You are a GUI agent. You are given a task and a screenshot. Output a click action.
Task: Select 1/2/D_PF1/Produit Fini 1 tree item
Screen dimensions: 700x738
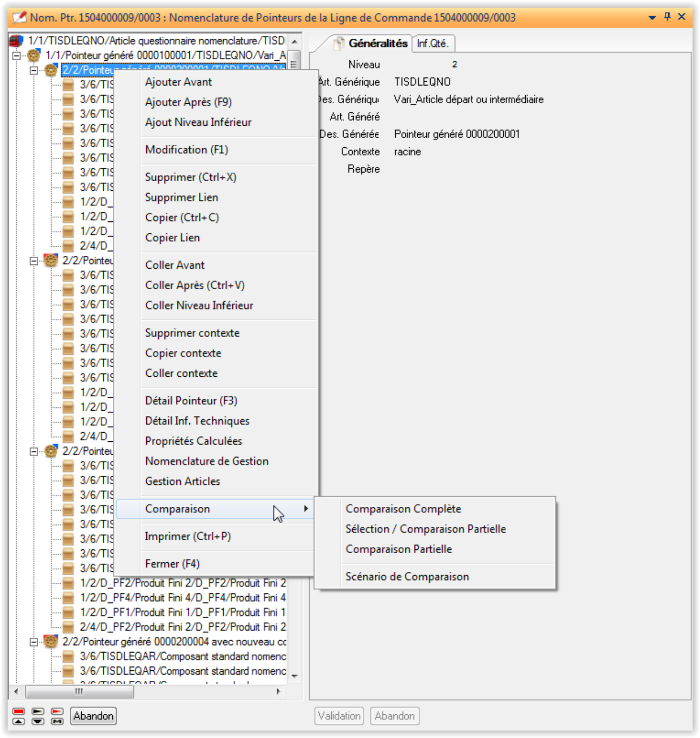point(183,612)
